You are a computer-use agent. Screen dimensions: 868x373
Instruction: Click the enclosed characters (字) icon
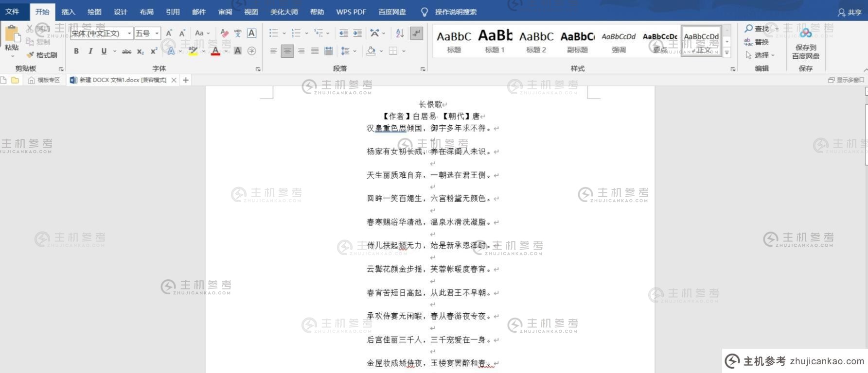tap(251, 51)
